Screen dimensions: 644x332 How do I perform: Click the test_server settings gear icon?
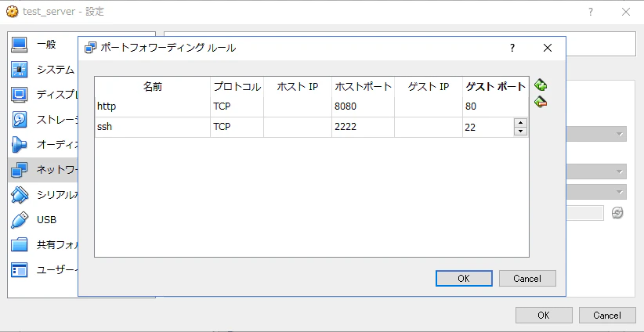point(13,12)
